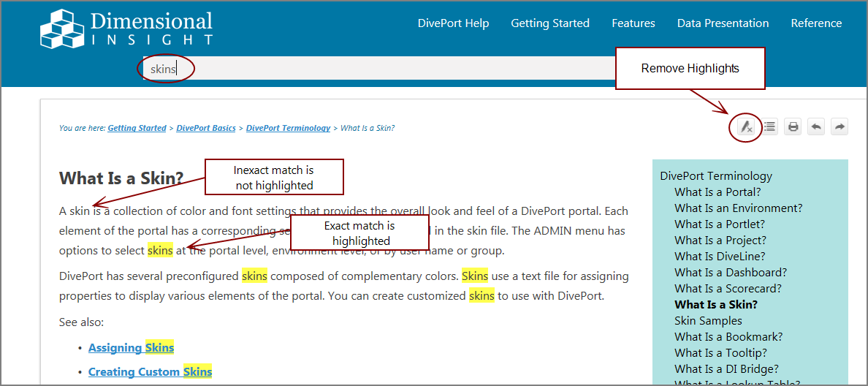Open the Getting Started menu

coord(549,23)
